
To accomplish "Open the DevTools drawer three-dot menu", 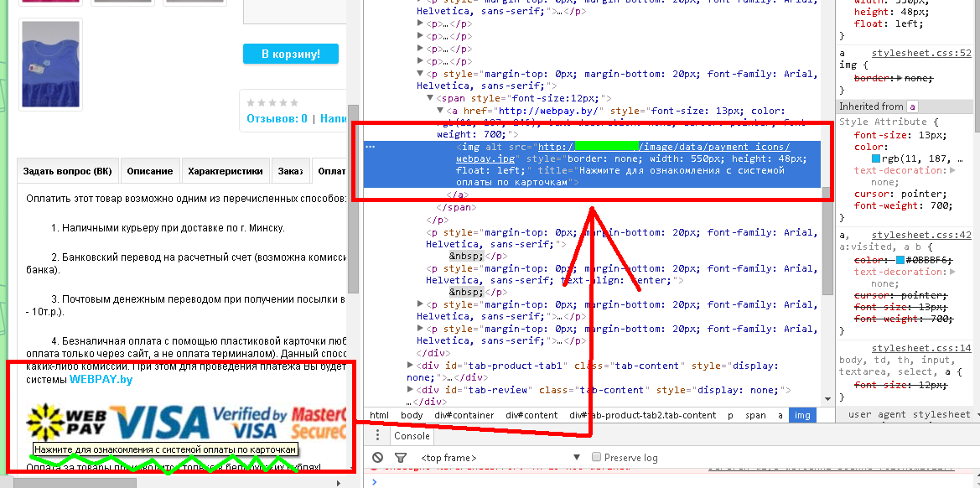I will point(377,435).
